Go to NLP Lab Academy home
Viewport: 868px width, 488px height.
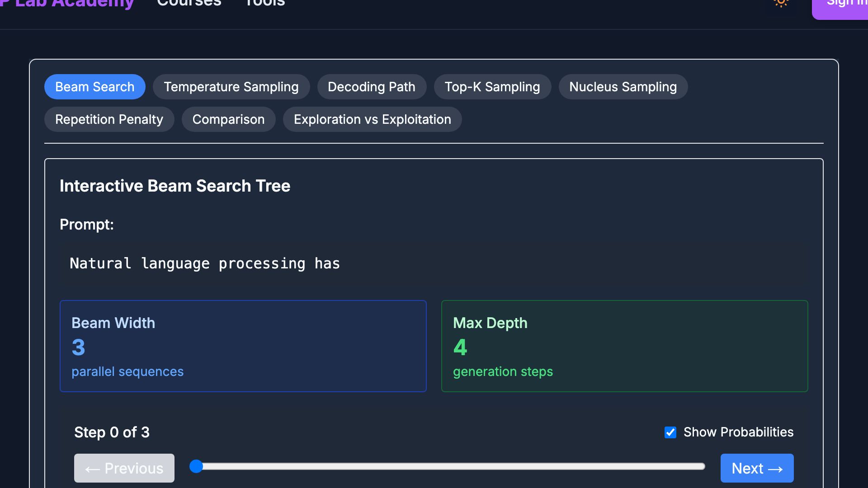pyautogui.click(x=67, y=4)
